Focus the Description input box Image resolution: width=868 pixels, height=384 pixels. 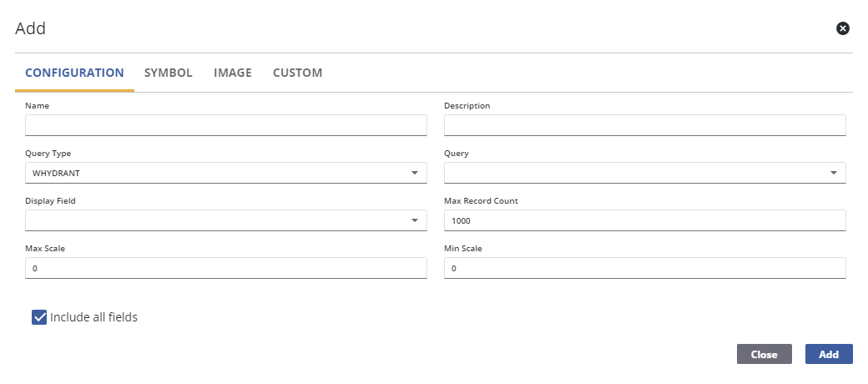point(644,125)
